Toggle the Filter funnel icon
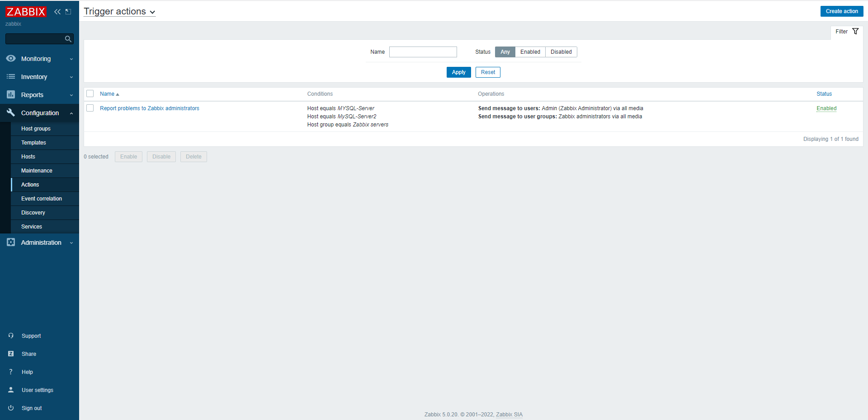Screen dimensions: 868x420 [x=855, y=32]
